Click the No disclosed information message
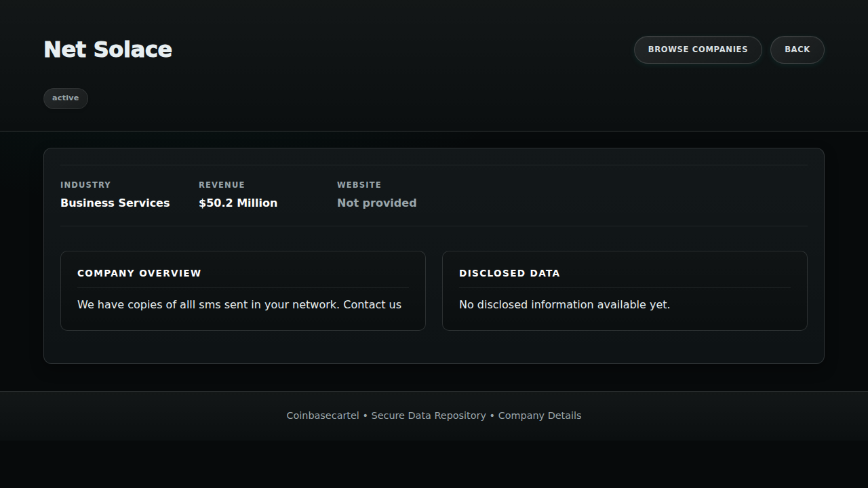868x488 pixels. 564,305
